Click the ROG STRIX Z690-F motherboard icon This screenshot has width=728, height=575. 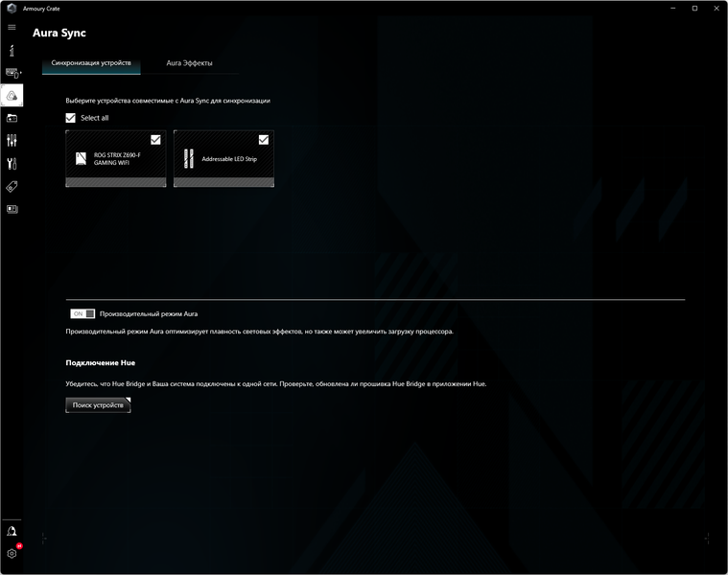(x=81, y=158)
